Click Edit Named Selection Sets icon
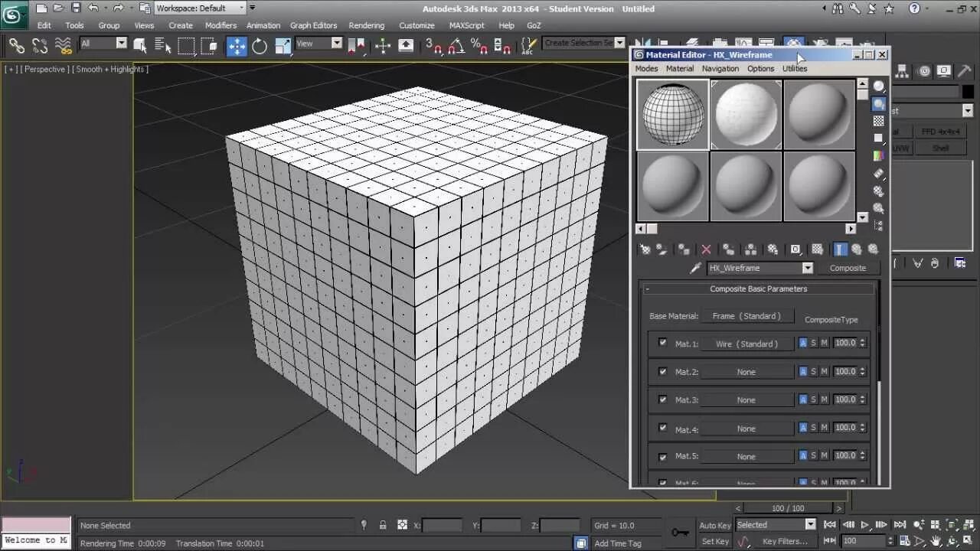This screenshot has height=551, width=980. tap(528, 46)
